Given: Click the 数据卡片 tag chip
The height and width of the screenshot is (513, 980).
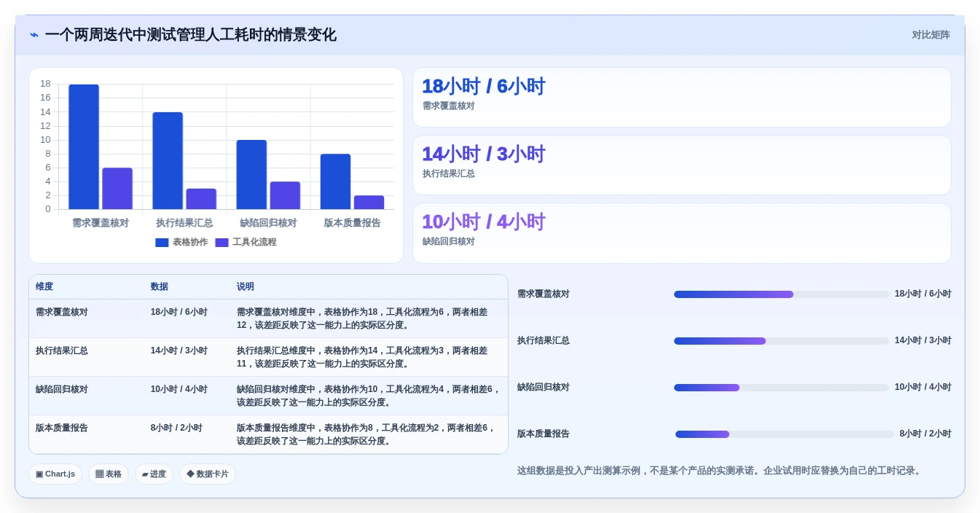Looking at the screenshot, I should click(208, 474).
